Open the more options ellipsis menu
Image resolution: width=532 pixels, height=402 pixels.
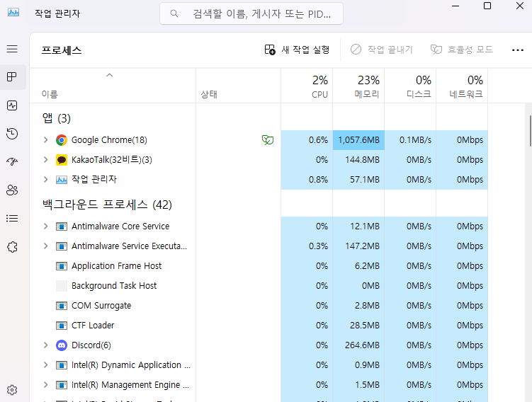coord(518,50)
